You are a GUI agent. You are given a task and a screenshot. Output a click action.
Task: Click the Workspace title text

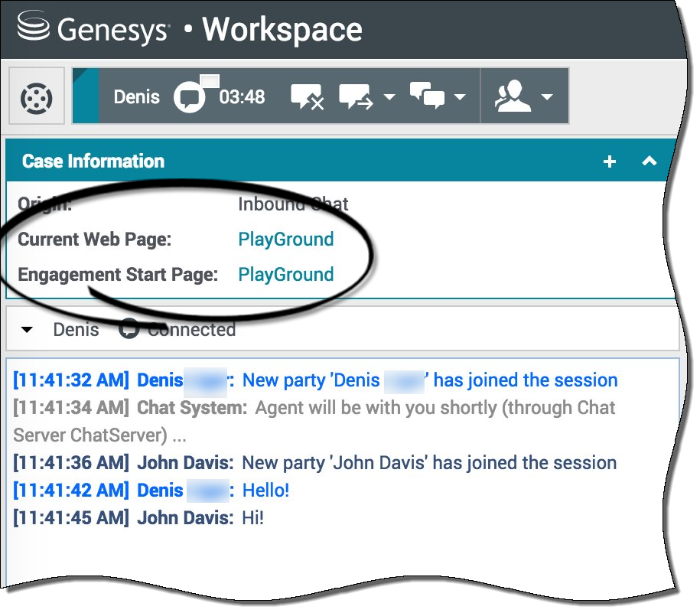coord(282,30)
